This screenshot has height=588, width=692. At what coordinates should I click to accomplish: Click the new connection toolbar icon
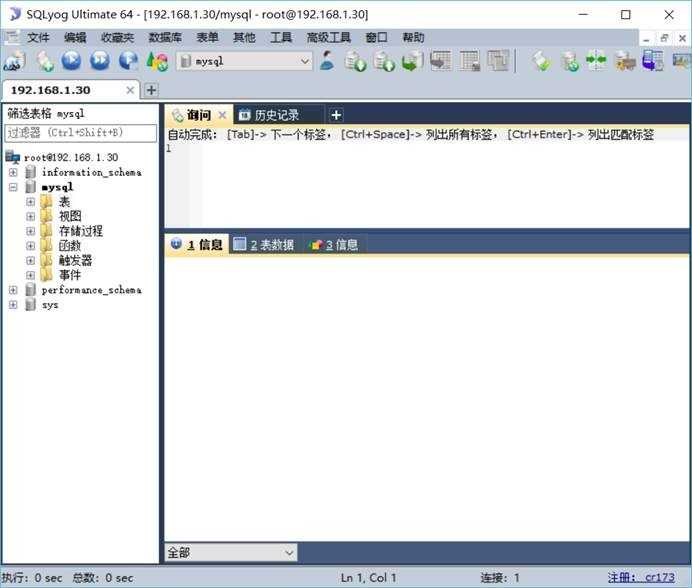(x=15, y=61)
